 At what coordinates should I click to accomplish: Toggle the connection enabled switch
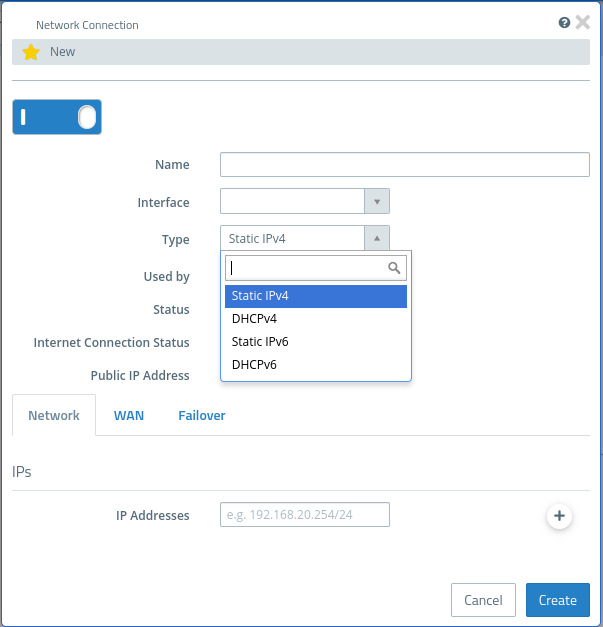coord(57,117)
